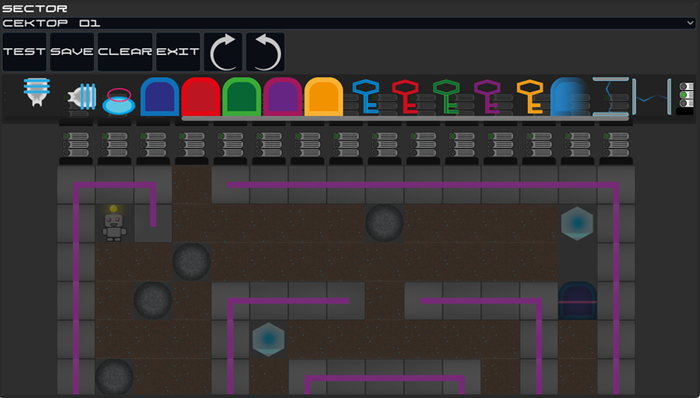Select the downward-facing laser emitter tile
700x398 pixels.
tap(37, 92)
